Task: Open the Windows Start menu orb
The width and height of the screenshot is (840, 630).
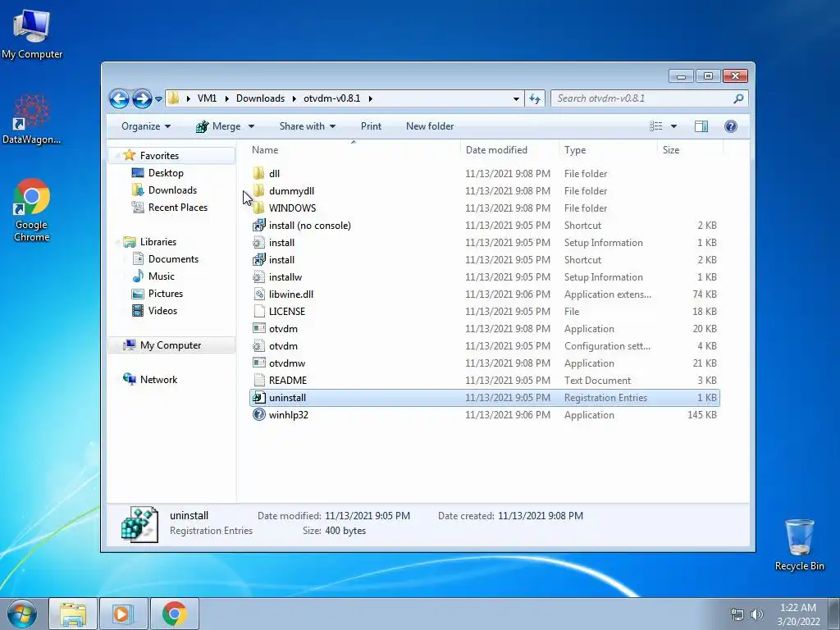Action: coord(21,614)
